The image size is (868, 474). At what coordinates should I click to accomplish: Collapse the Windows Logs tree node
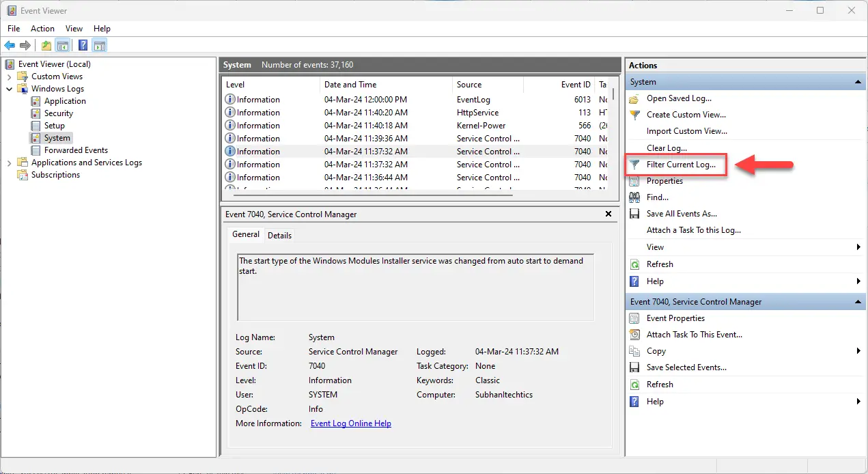[x=10, y=89]
